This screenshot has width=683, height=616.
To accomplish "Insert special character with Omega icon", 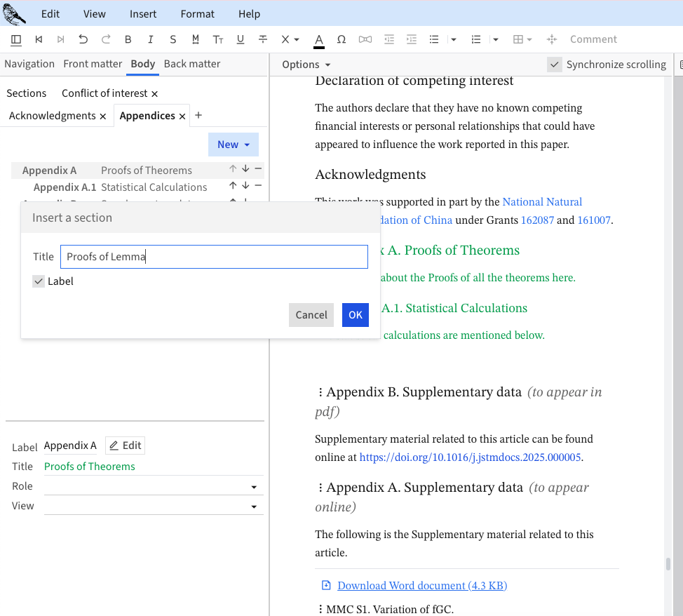I will [x=341, y=39].
